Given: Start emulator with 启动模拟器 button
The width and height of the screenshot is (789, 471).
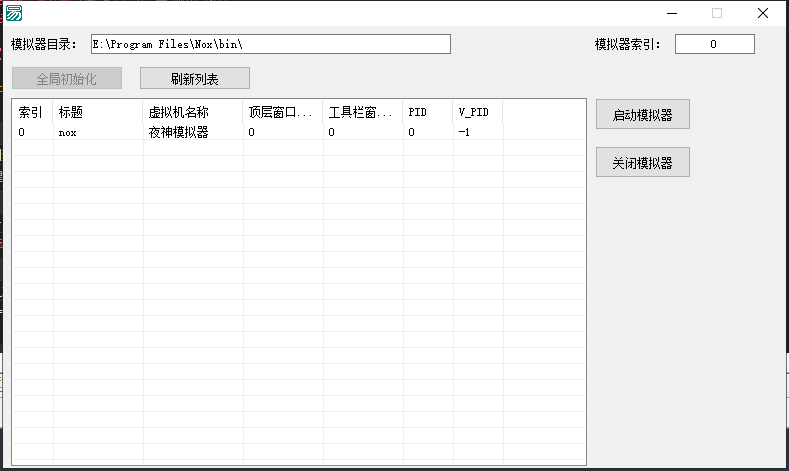Looking at the screenshot, I should click(643, 115).
